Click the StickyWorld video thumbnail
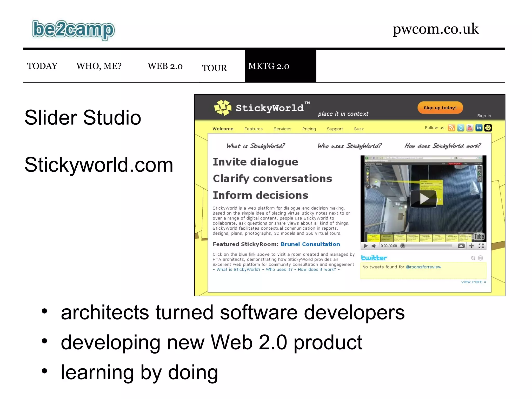 [x=423, y=199]
